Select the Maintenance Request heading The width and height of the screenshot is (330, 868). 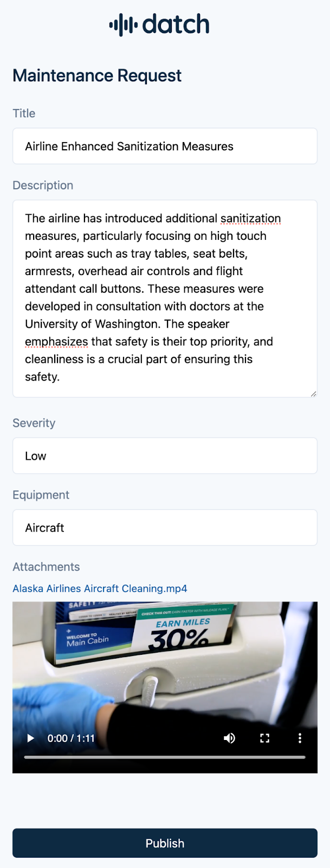pyautogui.click(x=97, y=75)
